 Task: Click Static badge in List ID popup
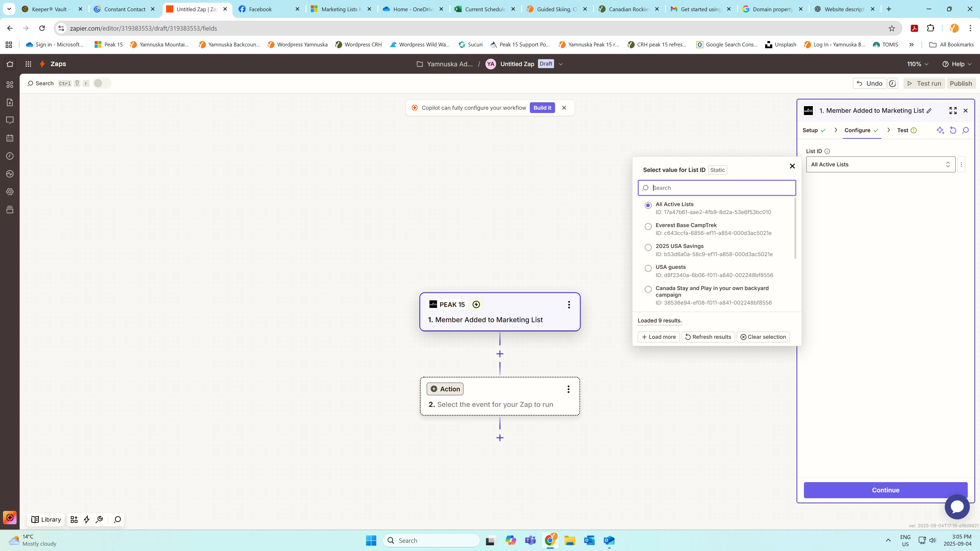[717, 170]
